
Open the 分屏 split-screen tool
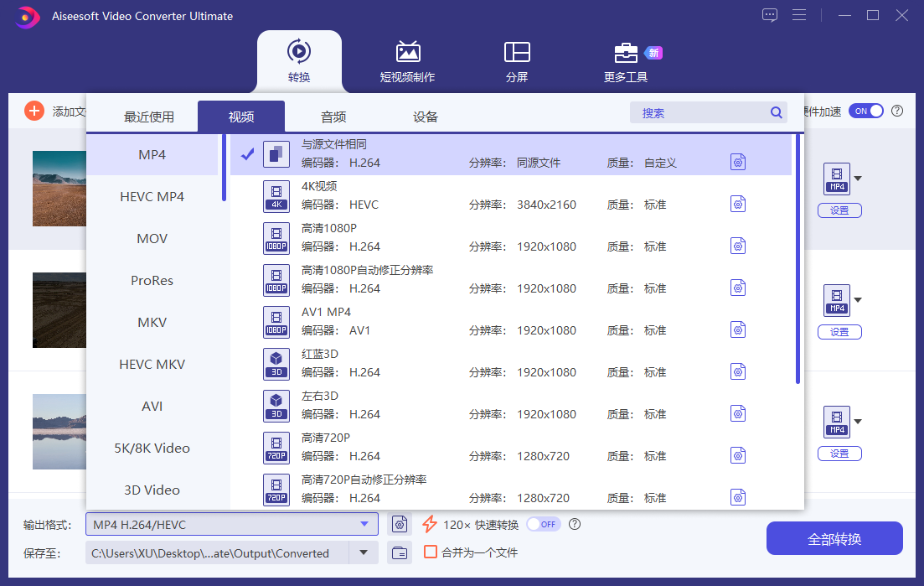point(517,62)
